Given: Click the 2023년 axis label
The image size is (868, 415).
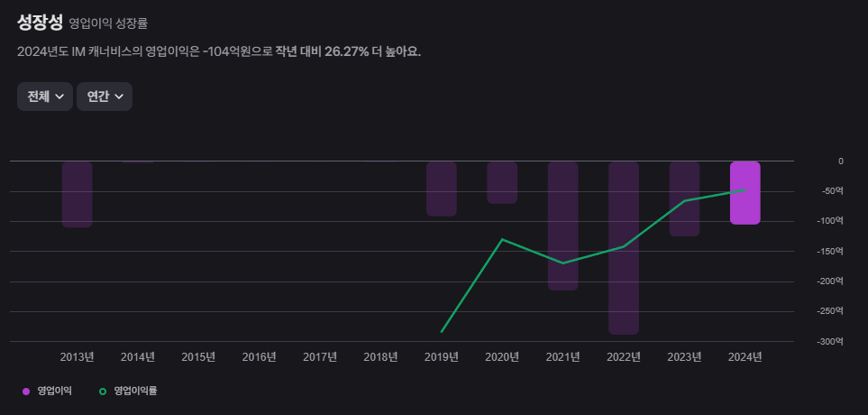Looking at the screenshot, I should point(684,357).
